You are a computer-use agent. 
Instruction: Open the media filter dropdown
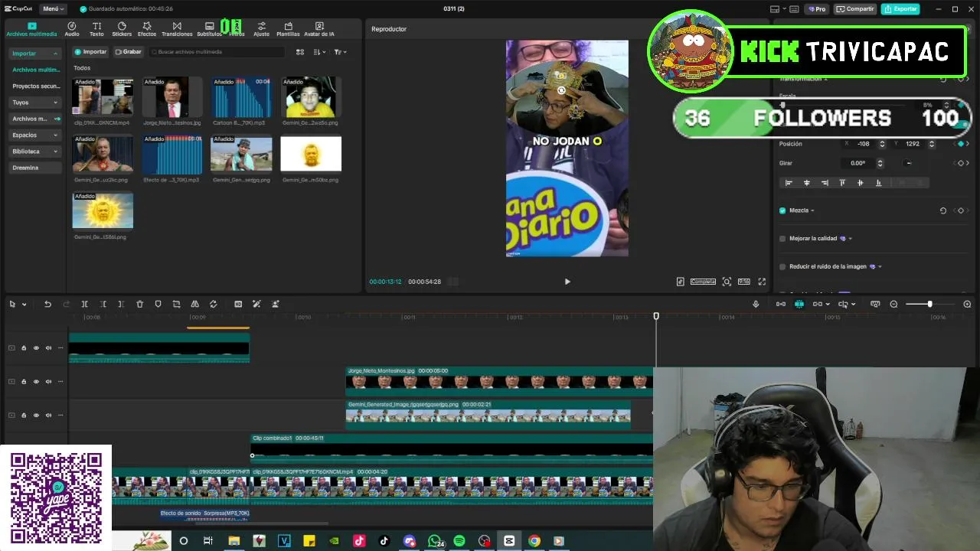(x=340, y=52)
